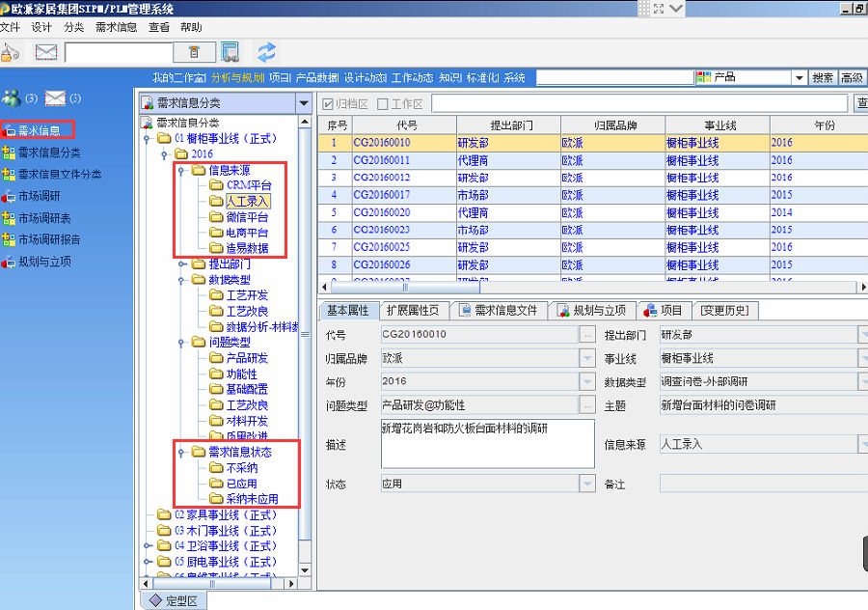Switch to the 扩展属性页 tab
The image size is (868, 610).
[x=412, y=310]
